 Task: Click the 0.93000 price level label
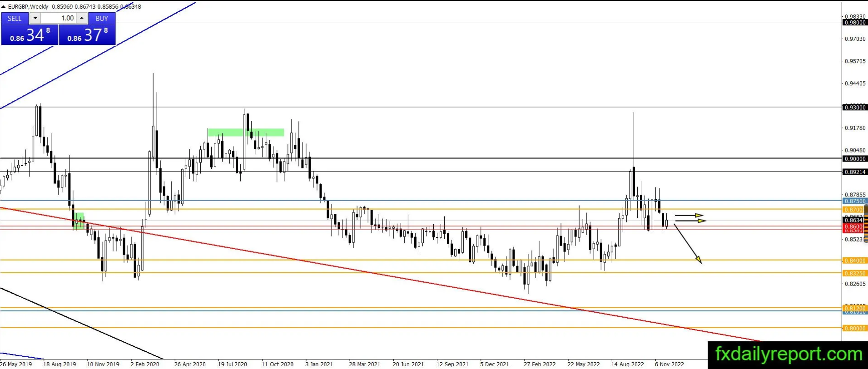855,108
